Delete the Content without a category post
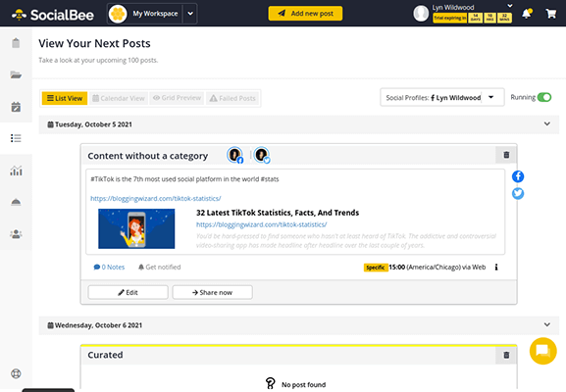Viewport: 566px width, 392px height. click(x=506, y=155)
